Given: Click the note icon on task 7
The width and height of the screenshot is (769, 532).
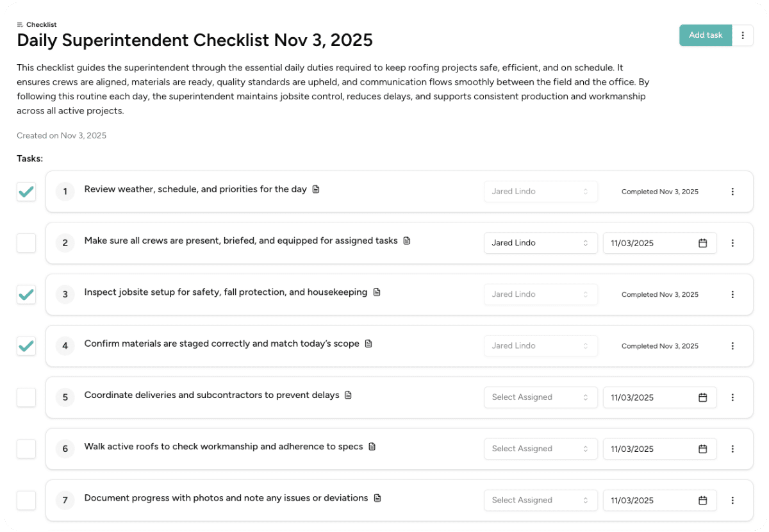Looking at the screenshot, I should coord(377,498).
